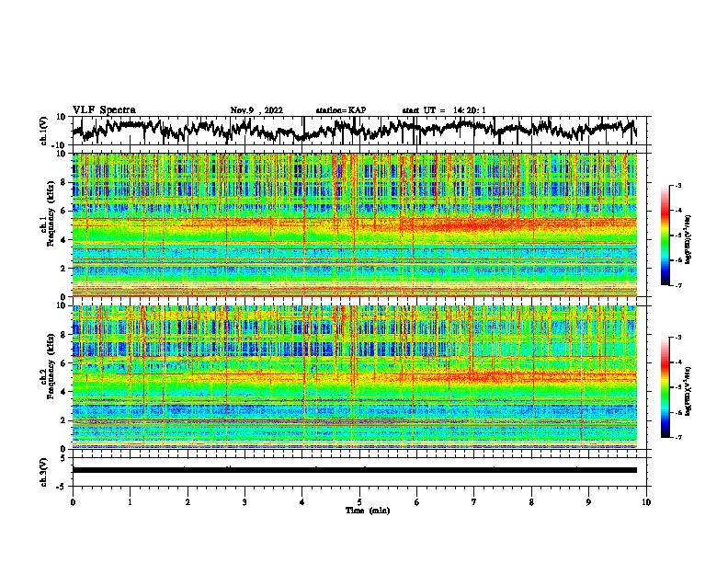This screenshot has height=563, width=728.
Task: Click the "8" kHz tick on ch.2 axis
Action: (64, 335)
